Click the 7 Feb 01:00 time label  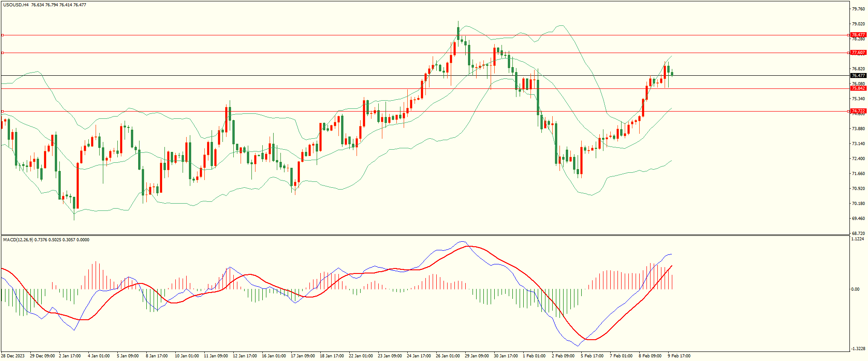[622, 356]
